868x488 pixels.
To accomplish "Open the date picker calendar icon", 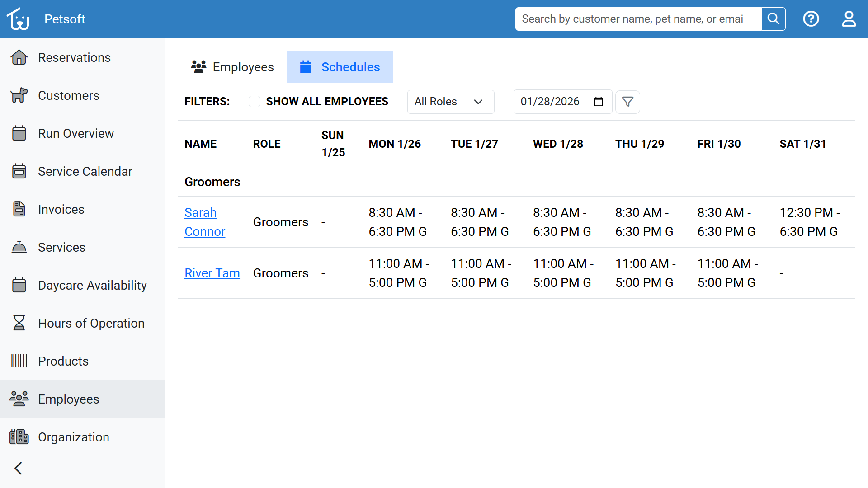I will pos(599,102).
